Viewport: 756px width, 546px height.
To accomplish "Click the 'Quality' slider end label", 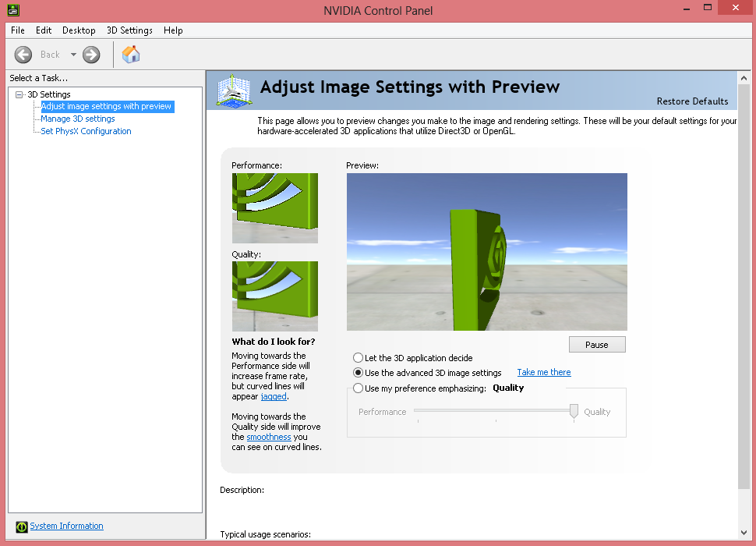I will [597, 412].
